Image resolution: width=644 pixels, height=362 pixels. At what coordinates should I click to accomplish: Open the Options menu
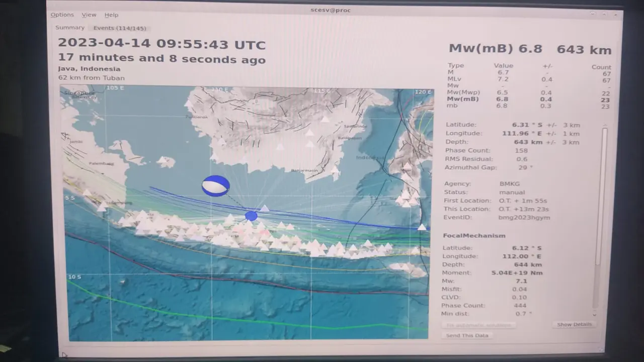coord(62,15)
